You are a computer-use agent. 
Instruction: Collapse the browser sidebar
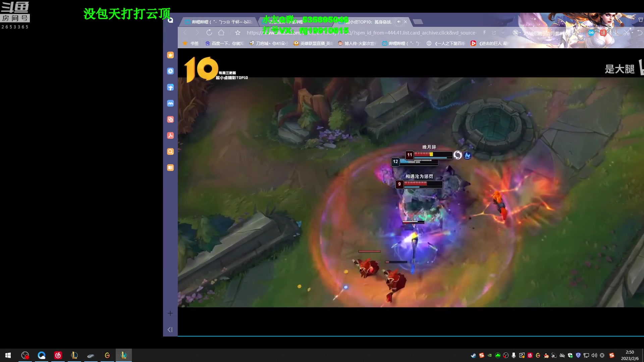tap(170, 329)
